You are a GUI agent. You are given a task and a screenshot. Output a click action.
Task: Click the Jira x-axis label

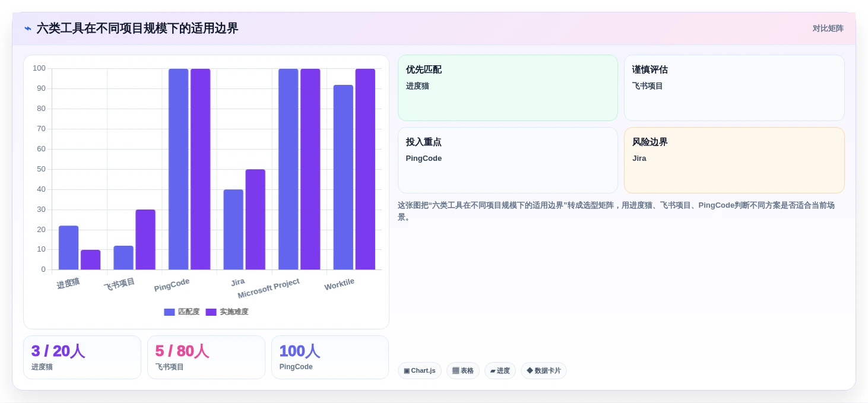coord(237,282)
